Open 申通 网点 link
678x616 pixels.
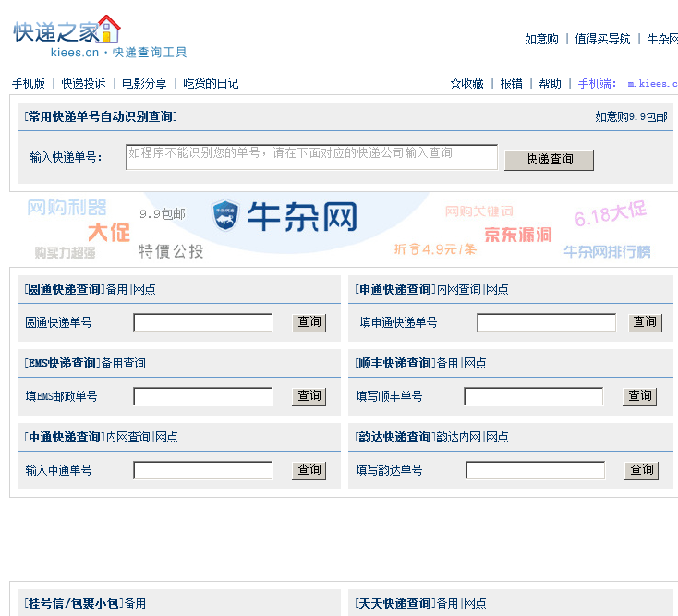[x=497, y=289]
